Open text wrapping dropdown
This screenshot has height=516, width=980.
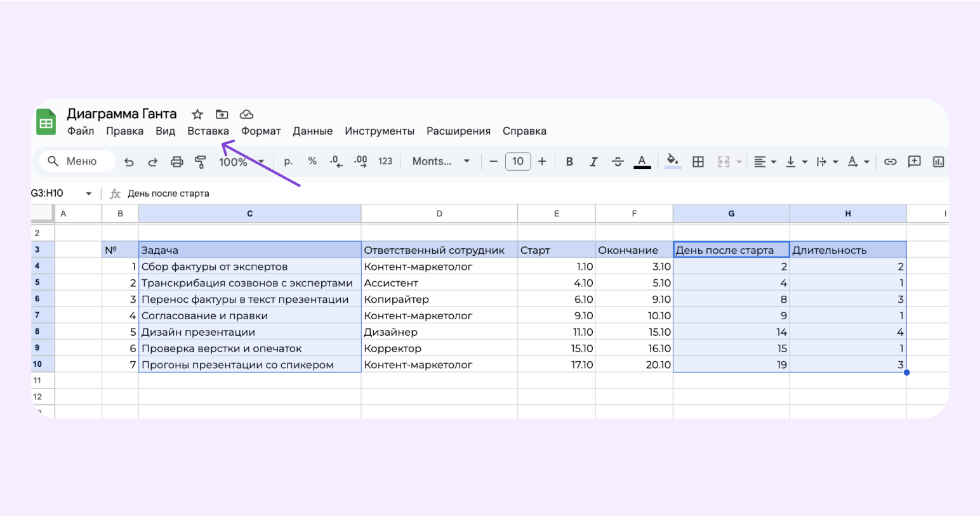click(827, 162)
